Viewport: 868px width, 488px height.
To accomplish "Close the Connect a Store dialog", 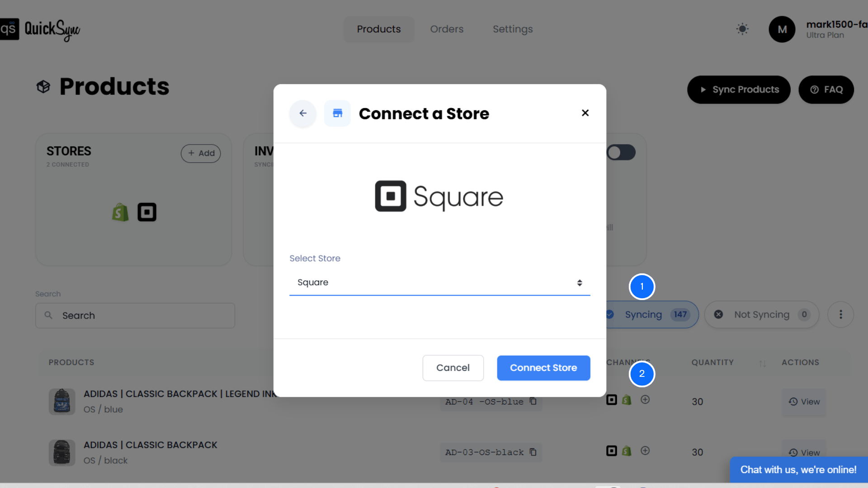I will 585,113.
